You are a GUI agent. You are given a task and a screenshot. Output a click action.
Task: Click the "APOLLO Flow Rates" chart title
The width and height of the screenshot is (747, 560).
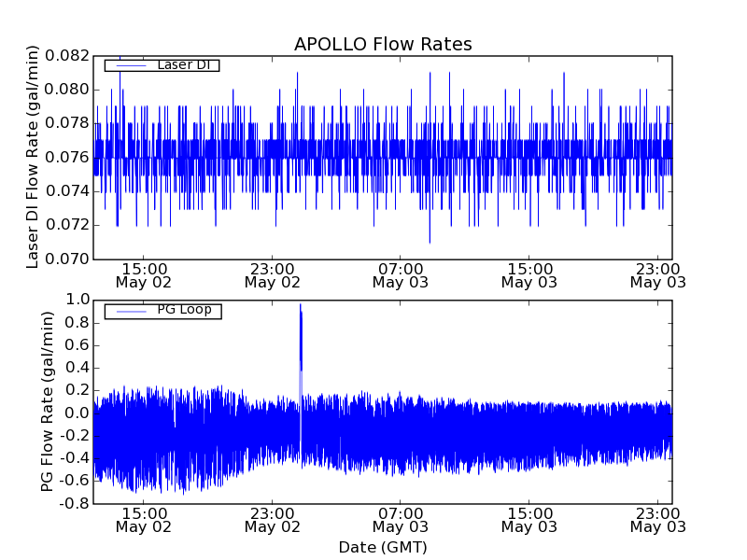(x=383, y=45)
